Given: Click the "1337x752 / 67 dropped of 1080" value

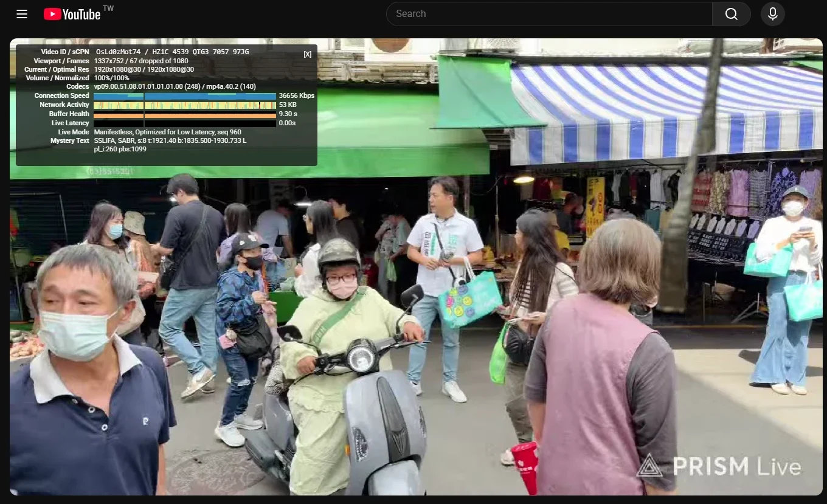Looking at the screenshot, I should click(141, 61).
